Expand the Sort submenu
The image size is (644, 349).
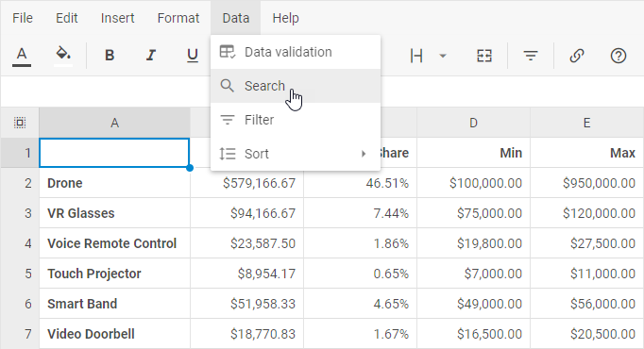[296, 154]
